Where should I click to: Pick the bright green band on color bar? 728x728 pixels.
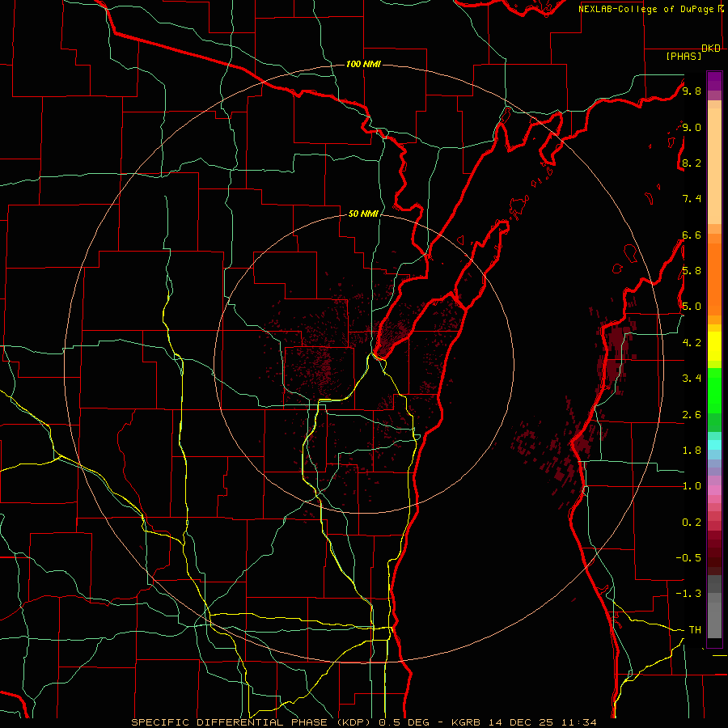(x=714, y=395)
